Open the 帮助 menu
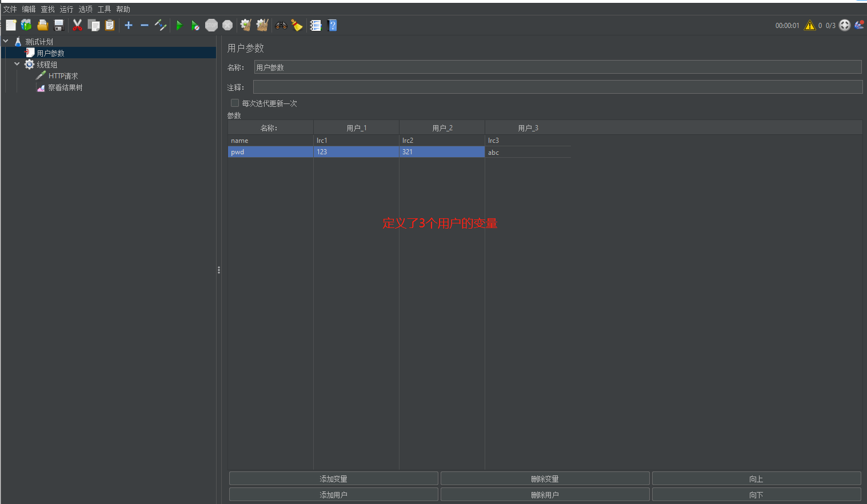The image size is (867, 504). tap(123, 9)
